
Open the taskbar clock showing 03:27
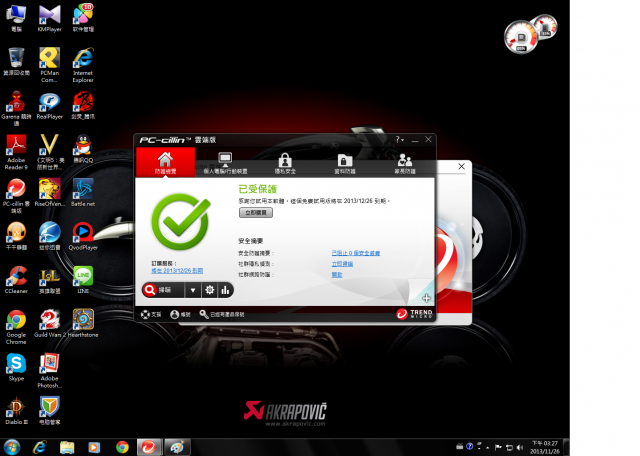coord(544,447)
